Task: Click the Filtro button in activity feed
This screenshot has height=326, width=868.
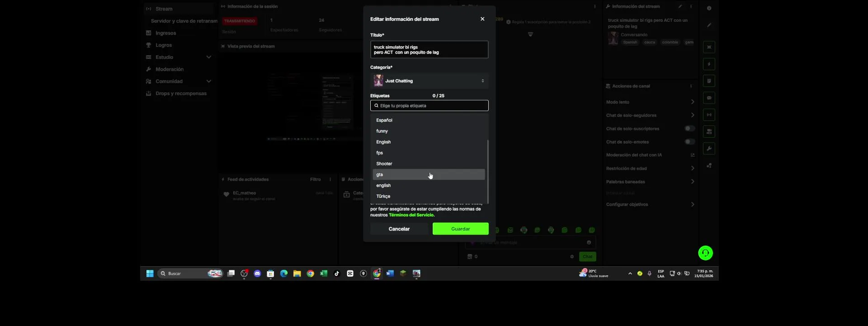Action: coord(315,179)
